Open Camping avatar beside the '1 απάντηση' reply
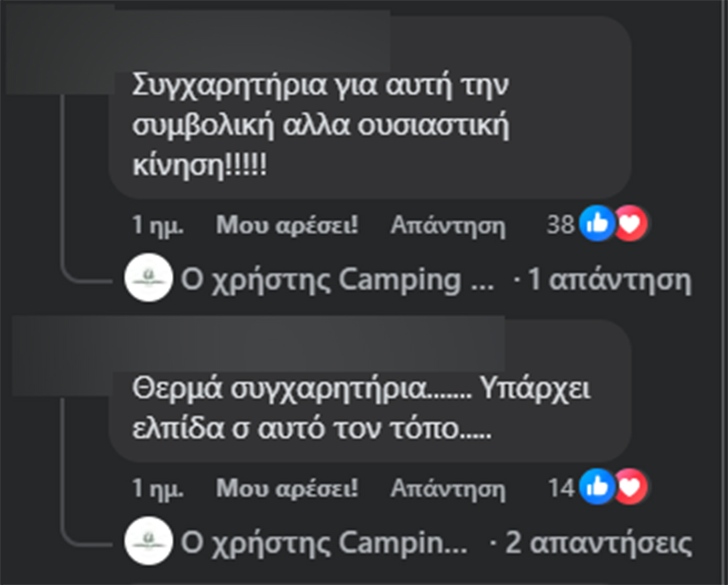 pos(149,278)
